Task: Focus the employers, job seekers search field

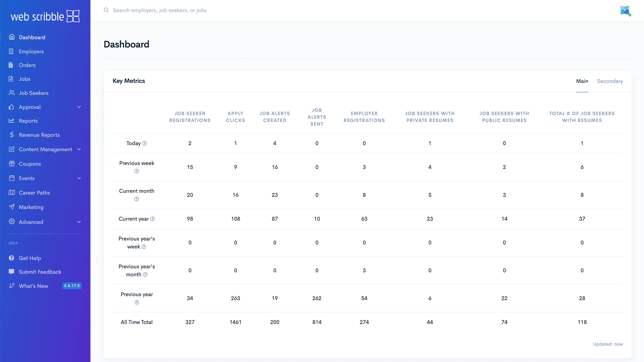Action: [160, 10]
